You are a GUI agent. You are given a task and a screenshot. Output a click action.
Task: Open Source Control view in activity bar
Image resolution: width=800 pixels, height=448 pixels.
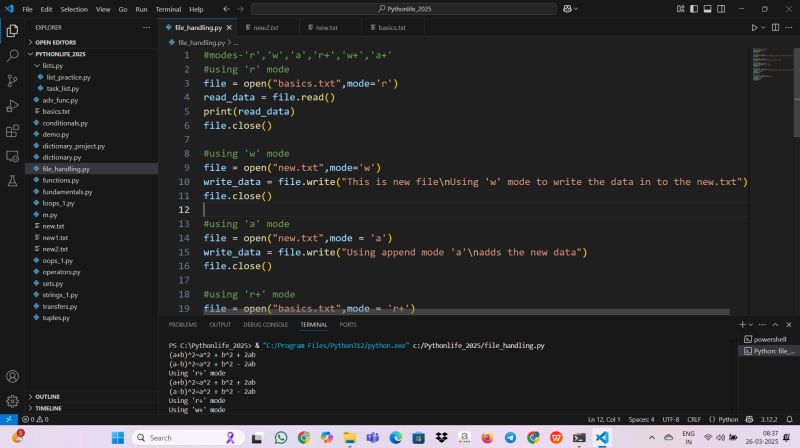[12, 80]
